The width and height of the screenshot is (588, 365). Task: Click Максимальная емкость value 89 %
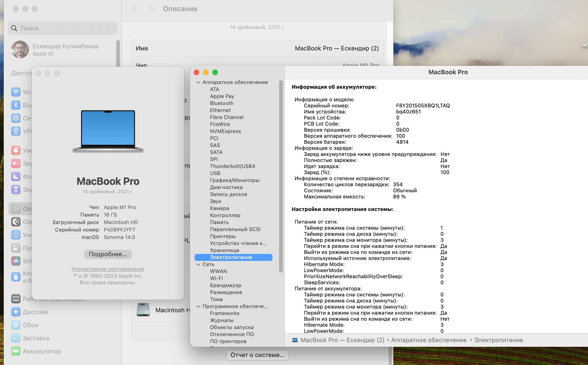(x=399, y=197)
